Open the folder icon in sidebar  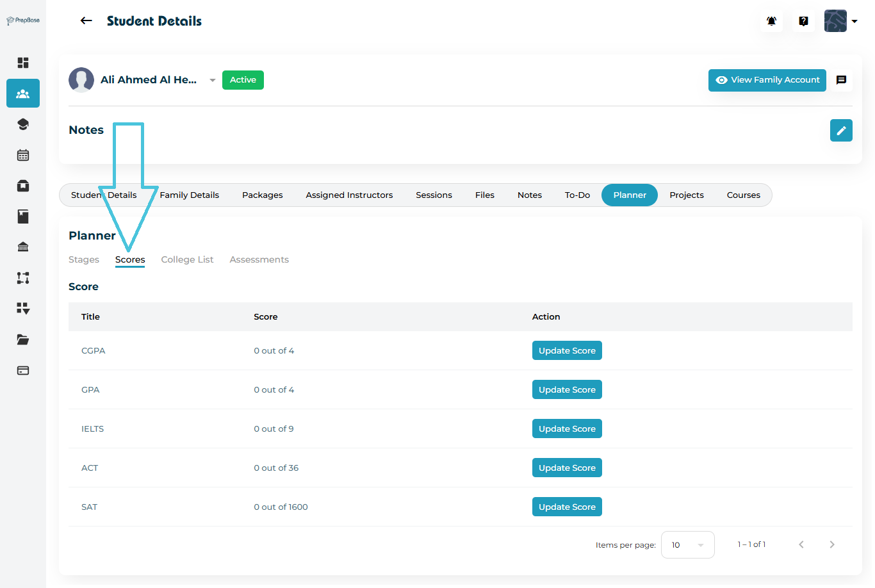tap(23, 339)
